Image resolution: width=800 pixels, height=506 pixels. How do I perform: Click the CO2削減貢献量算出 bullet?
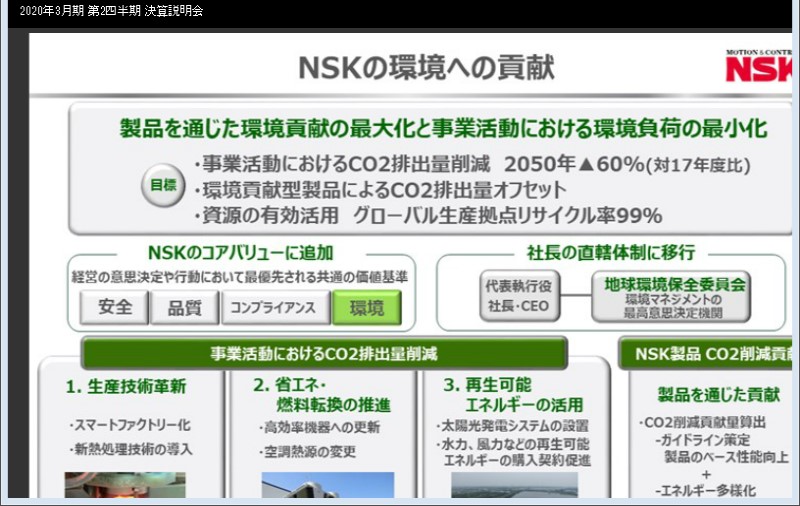click(x=702, y=422)
